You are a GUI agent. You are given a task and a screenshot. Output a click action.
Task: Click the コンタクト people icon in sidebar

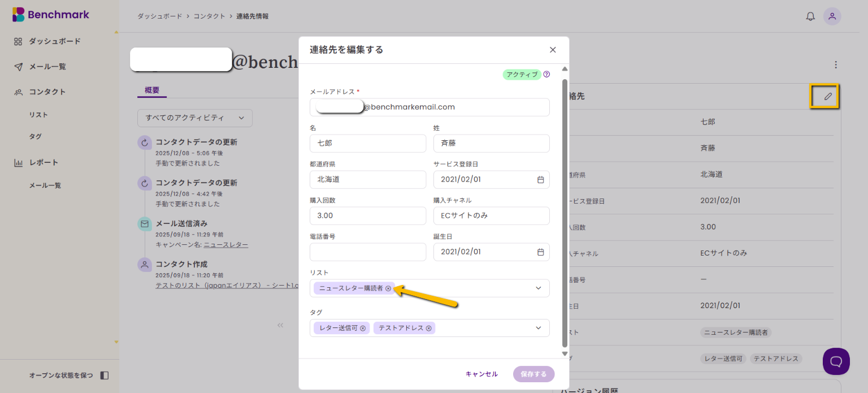[x=18, y=92]
